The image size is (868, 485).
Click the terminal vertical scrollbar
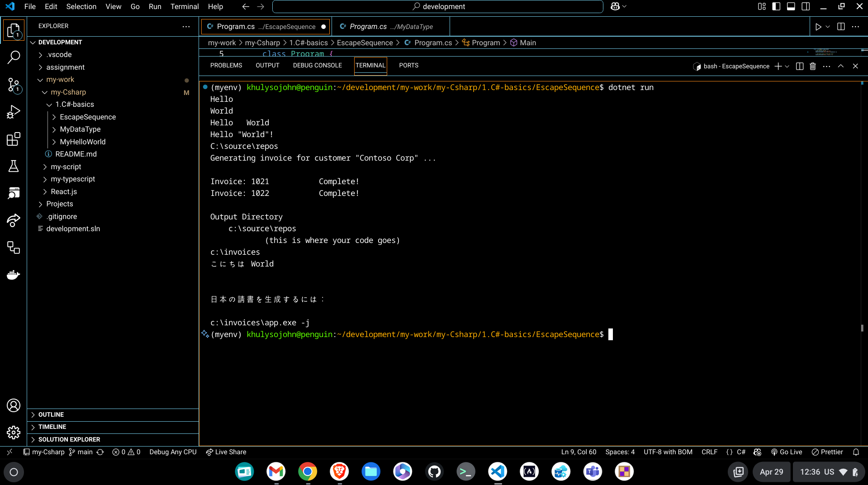point(862,328)
